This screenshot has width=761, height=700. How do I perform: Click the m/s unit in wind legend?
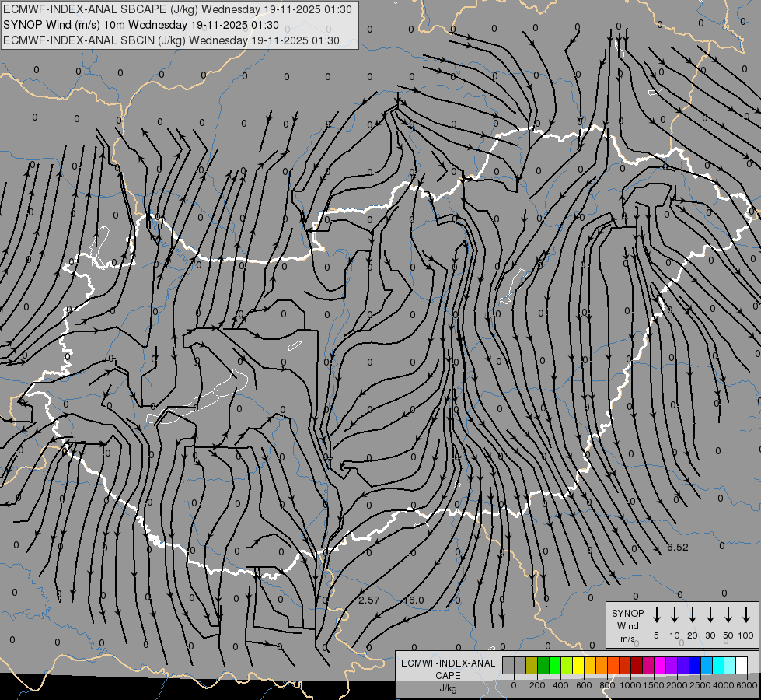pyautogui.click(x=627, y=639)
